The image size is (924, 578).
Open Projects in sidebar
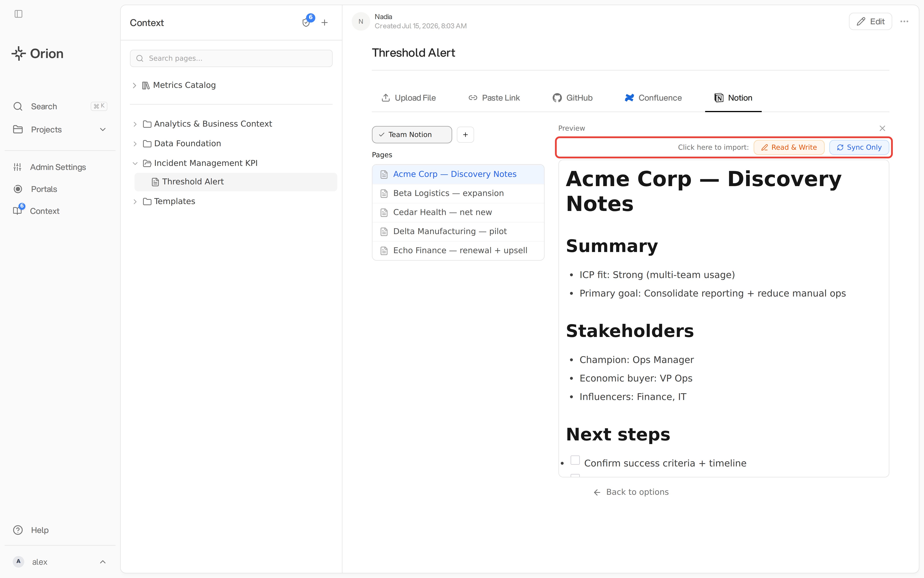(x=46, y=130)
